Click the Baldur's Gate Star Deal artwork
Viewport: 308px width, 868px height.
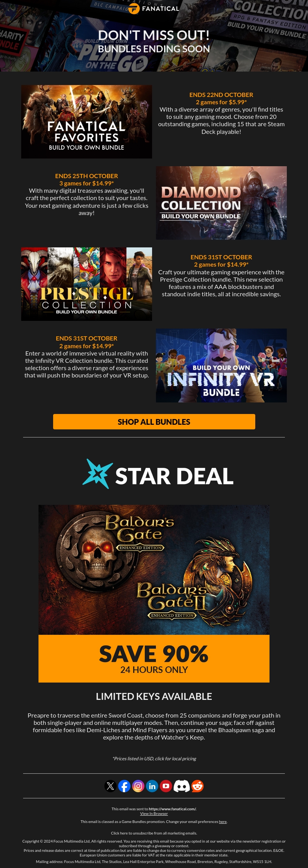(x=154, y=570)
